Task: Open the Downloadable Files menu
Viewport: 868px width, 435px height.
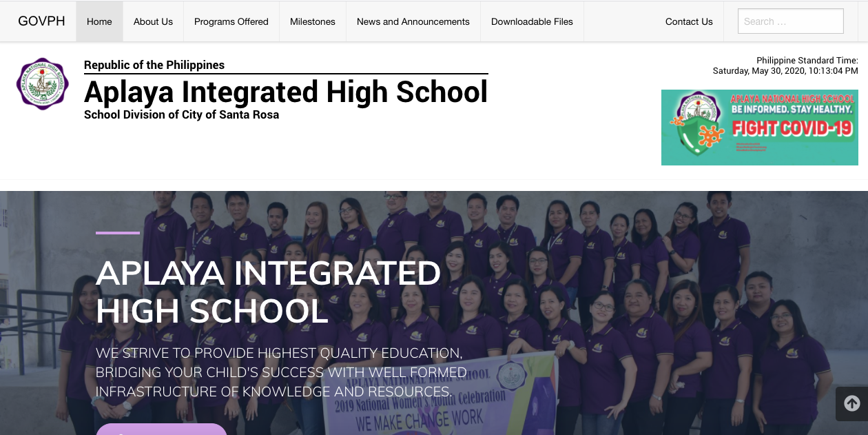Action: click(x=532, y=21)
